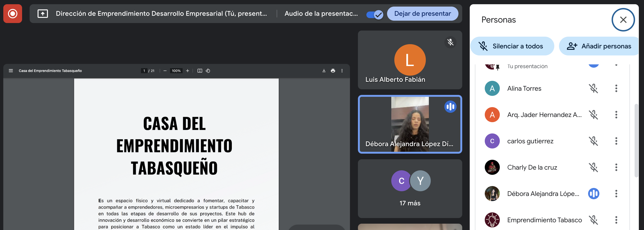644x230 pixels.
Task: Click Dejar de presentar button
Action: pyautogui.click(x=422, y=13)
